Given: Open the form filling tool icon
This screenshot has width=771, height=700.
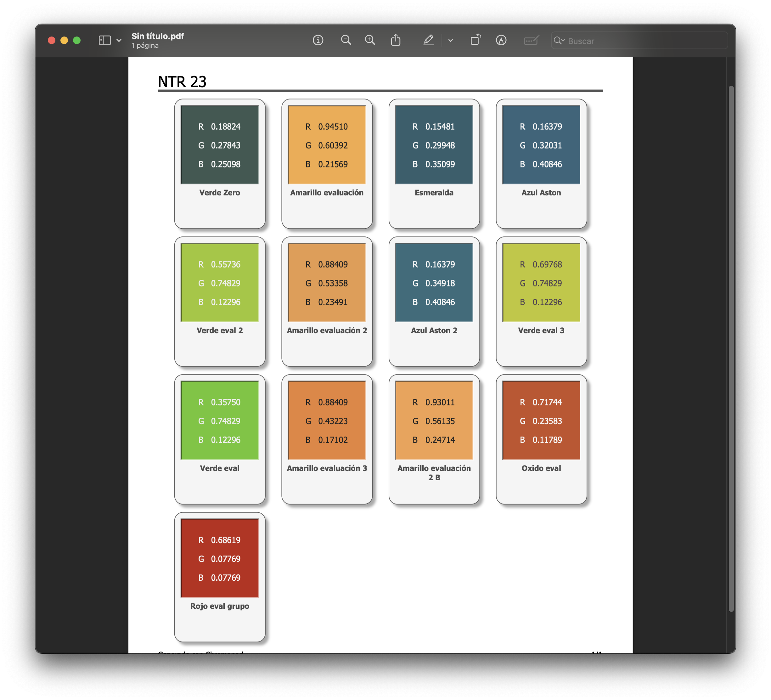Looking at the screenshot, I should click(531, 40).
